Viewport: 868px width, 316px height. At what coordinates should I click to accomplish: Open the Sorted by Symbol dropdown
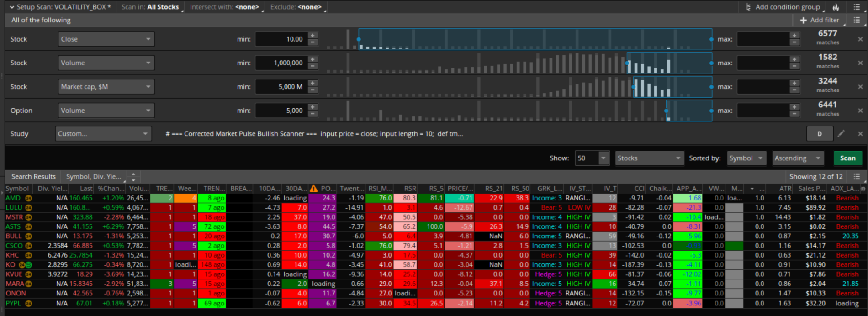tap(746, 158)
